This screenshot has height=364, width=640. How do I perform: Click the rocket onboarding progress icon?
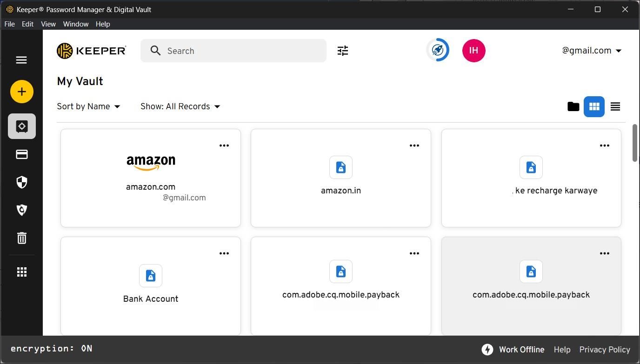pos(438,50)
